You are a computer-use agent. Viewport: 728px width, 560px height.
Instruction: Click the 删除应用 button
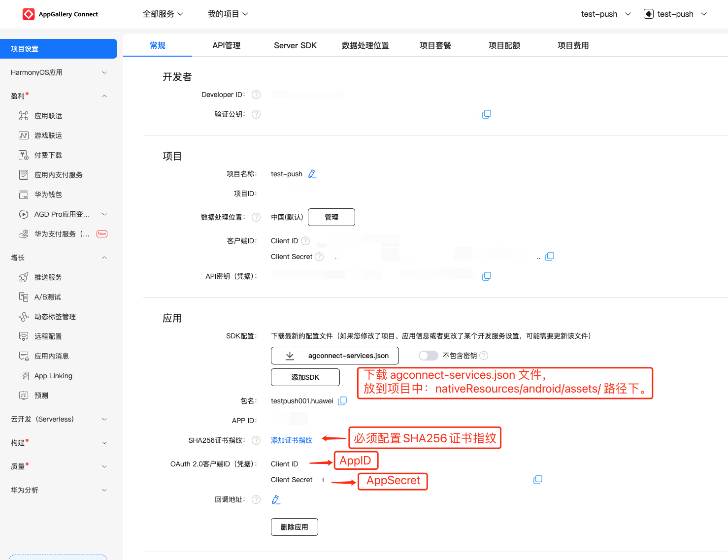coord(295,527)
